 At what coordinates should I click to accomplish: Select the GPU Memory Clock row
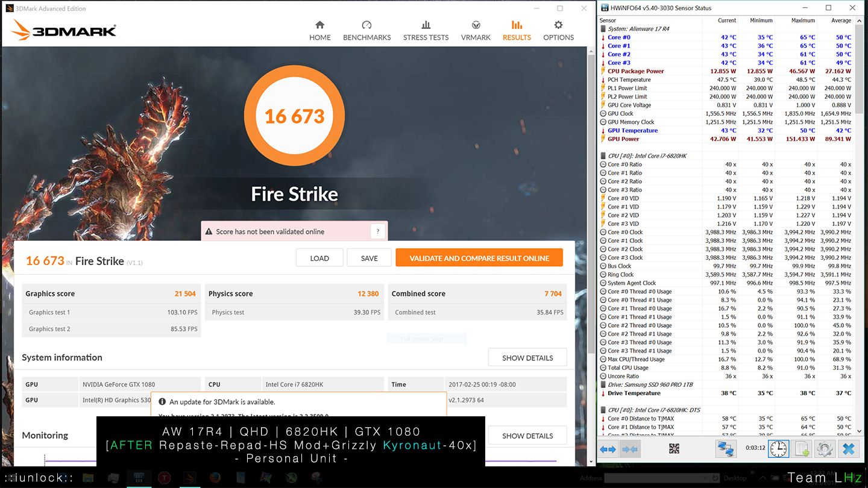(x=726, y=122)
